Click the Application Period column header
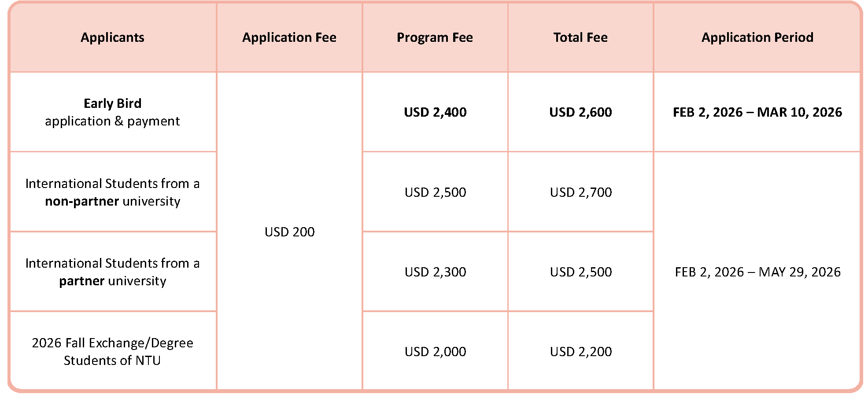This screenshot has width=868, height=405. click(757, 38)
